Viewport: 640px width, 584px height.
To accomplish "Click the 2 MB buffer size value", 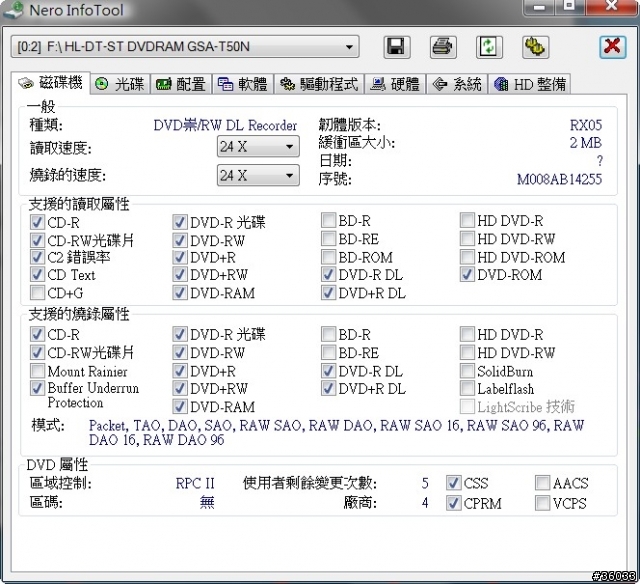I will coord(586,143).
